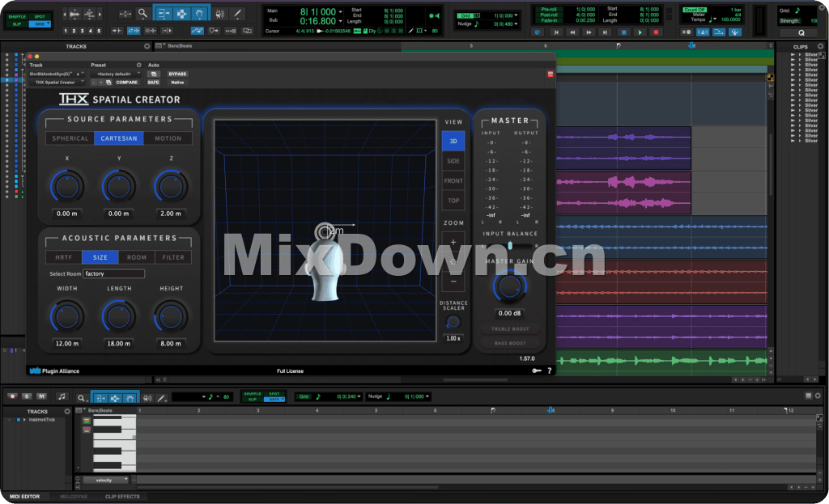Click the Go to End transport button
The height and width of the screenshot is (504, 829).
605,32
